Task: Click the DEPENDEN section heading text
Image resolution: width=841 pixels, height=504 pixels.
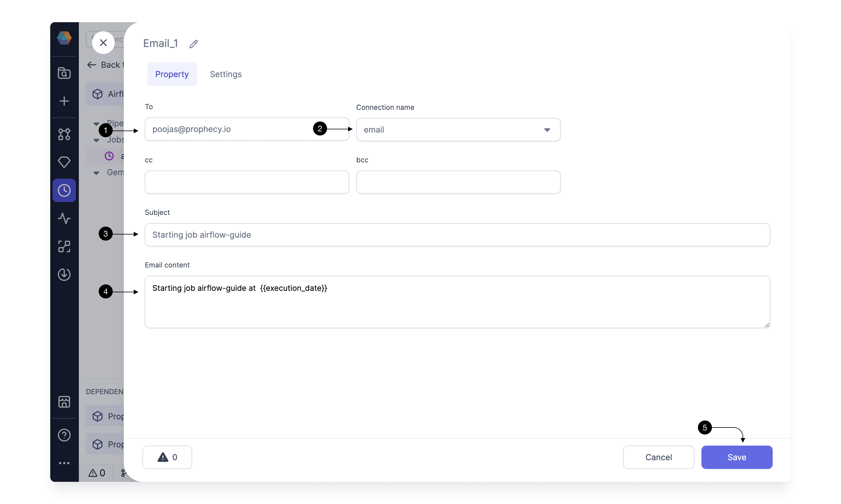Action: [105, 392]
